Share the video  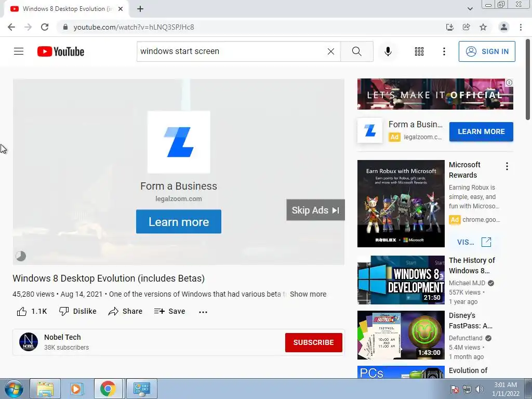pyautogui.click(x=125, y=311)
